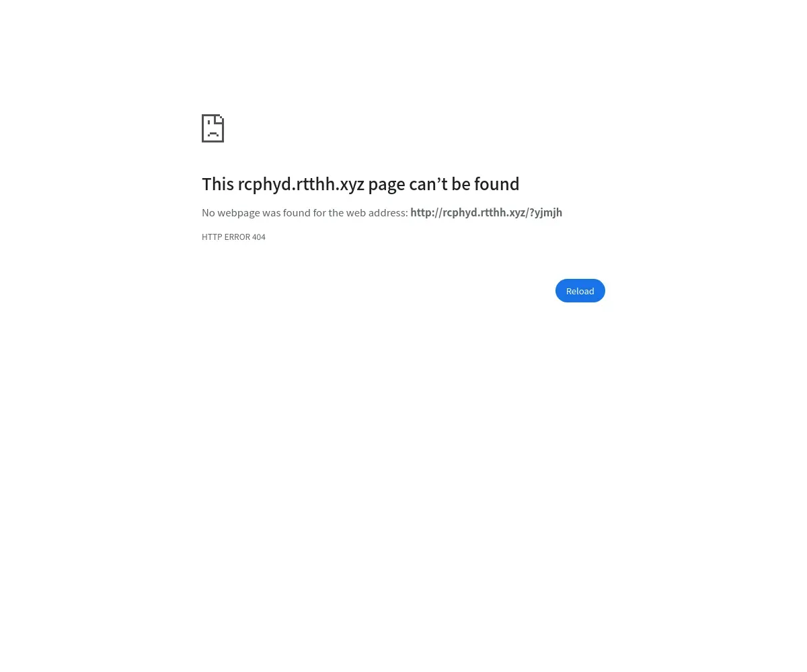Click the 'http://' prefix of the bold address

click(x=426, y=212)
